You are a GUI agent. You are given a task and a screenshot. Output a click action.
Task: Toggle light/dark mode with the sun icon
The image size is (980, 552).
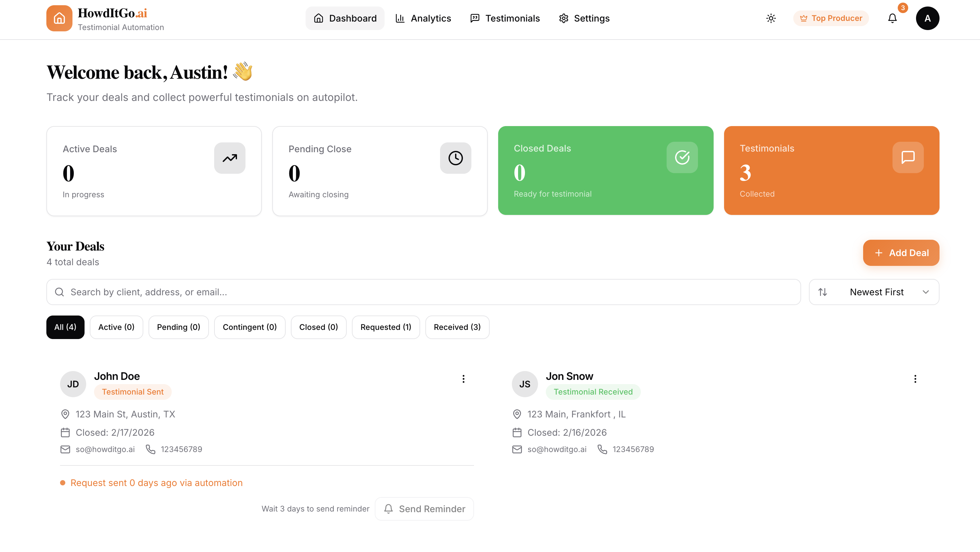click(x=771, y=18)
